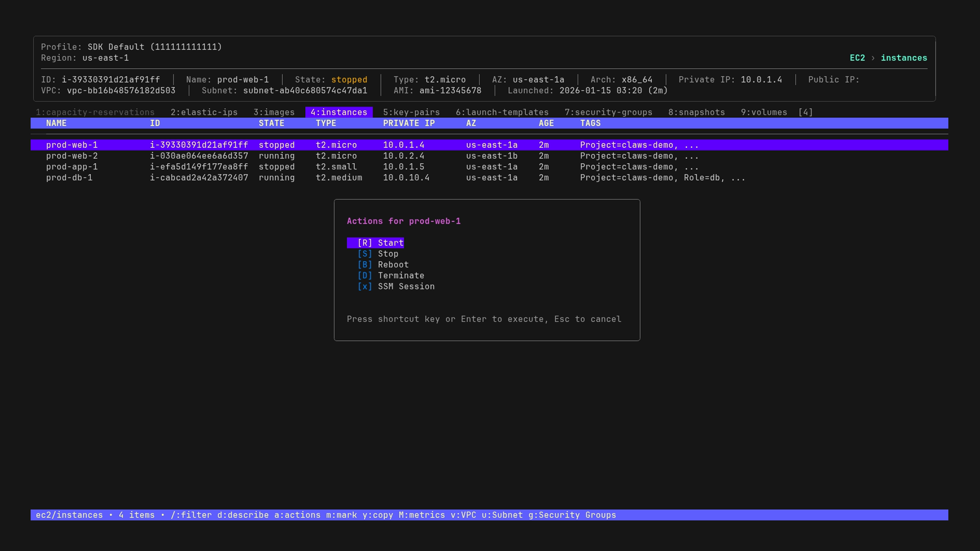Click the stopped state of prod-app-1
Image resolution: width=980 pixels, height=551 pixels.
pyautogui.click(x=277, y=167)
